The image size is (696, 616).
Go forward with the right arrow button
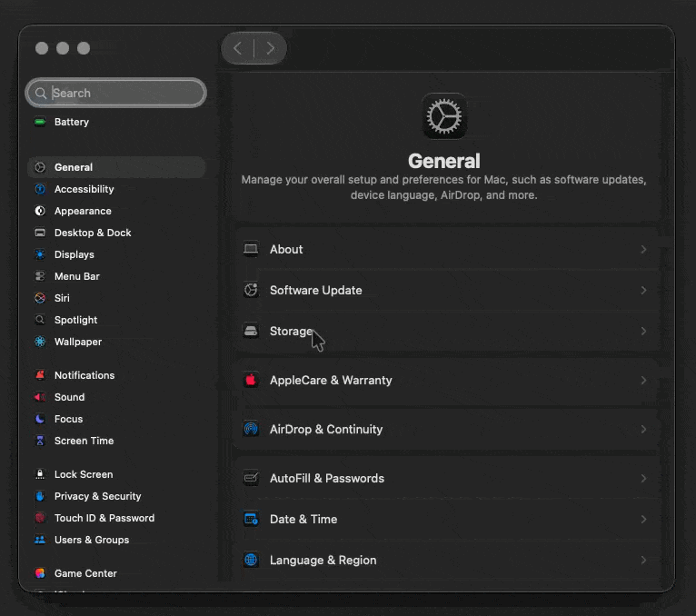tap(271, 48)
